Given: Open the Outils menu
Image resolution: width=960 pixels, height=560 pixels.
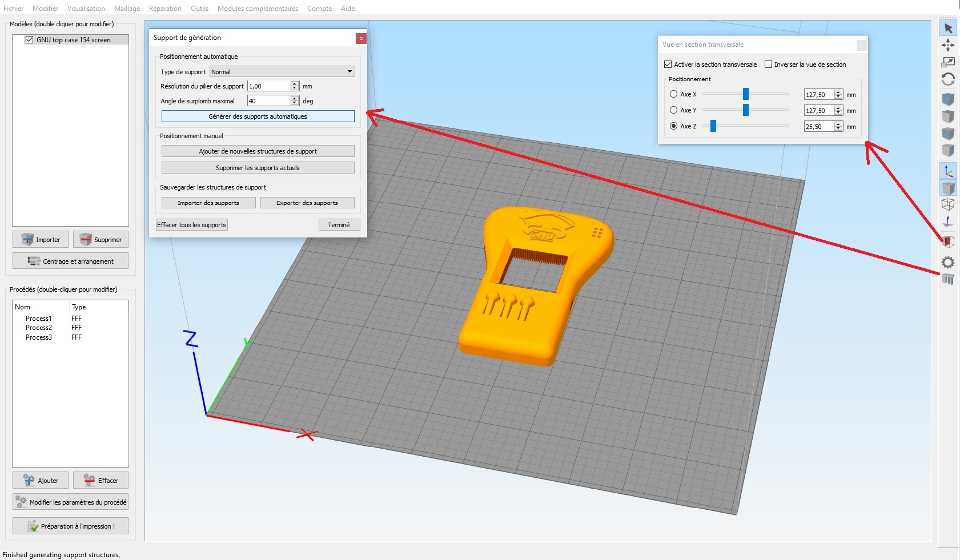Looking at the screenshot, I should [x=199, y=9].
